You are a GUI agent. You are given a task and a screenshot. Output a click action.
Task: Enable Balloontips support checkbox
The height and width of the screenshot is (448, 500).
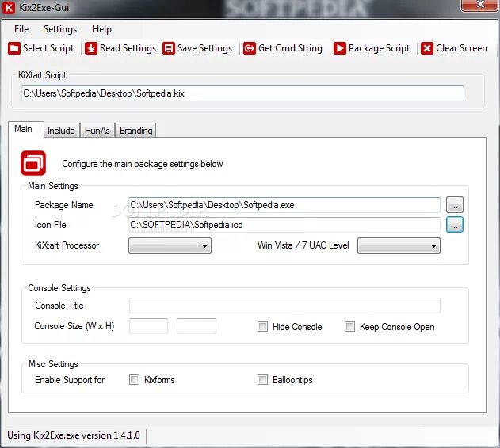point(262,379)
